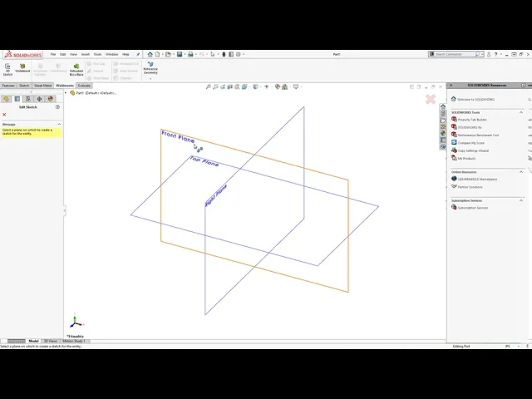
Task: Collapse task pane with double chevron
Action: click(x=451, y=85)
